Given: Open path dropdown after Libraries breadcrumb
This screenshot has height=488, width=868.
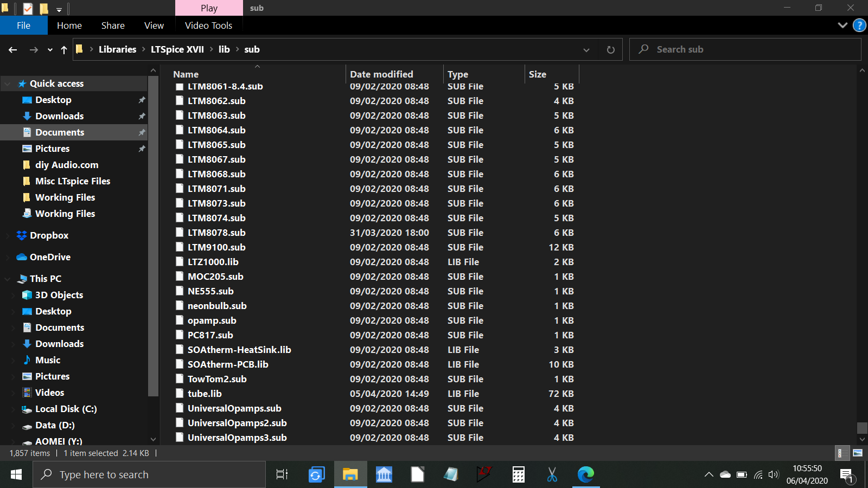Looking at the screenshot, I should coord(144,49).
